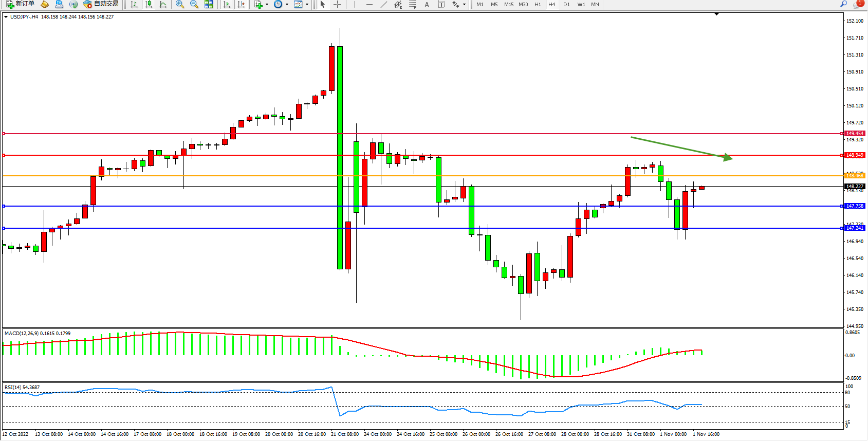Screen dimensions: 868x441
Task: Switch chart to candlestick display
Action: [149, 5]
